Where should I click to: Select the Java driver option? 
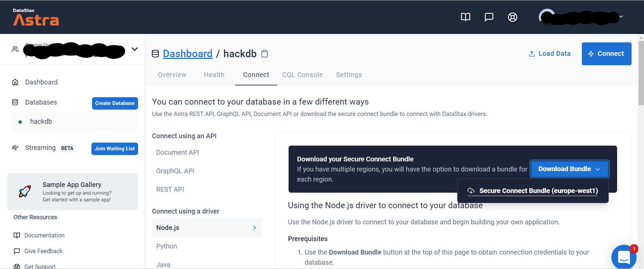tap(163, 265)
